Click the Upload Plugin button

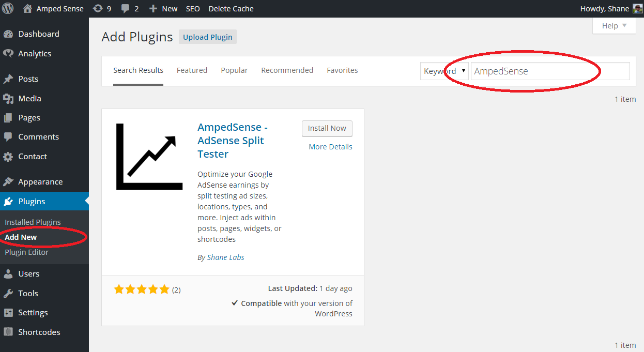pyautogui.click(x=208, y=37)
